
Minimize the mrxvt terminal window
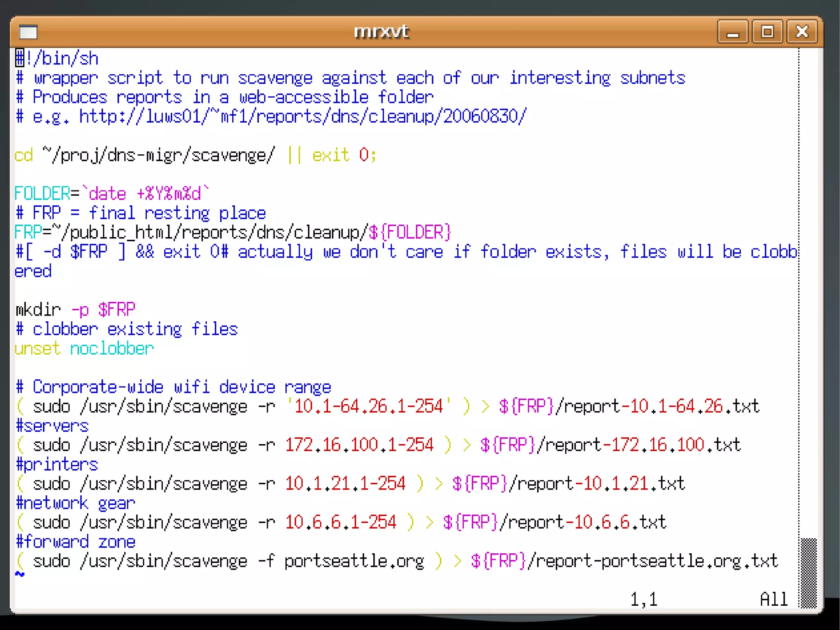(x=733, y=32)
